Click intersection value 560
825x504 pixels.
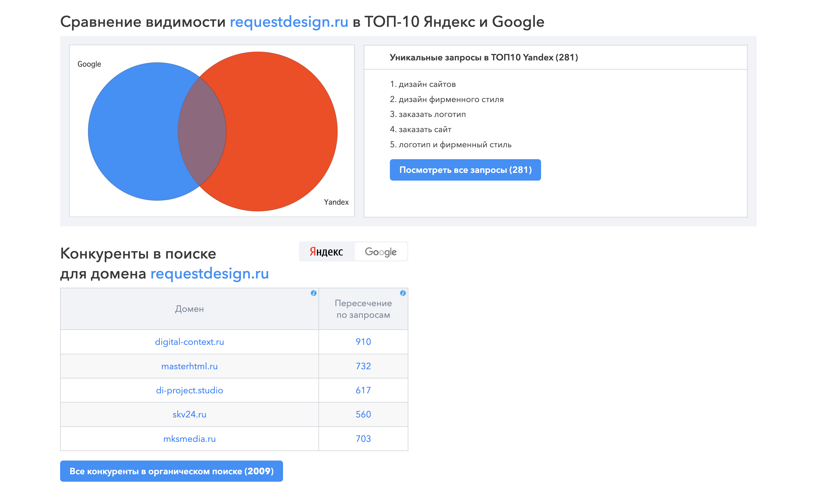click(x=363, y=414)
